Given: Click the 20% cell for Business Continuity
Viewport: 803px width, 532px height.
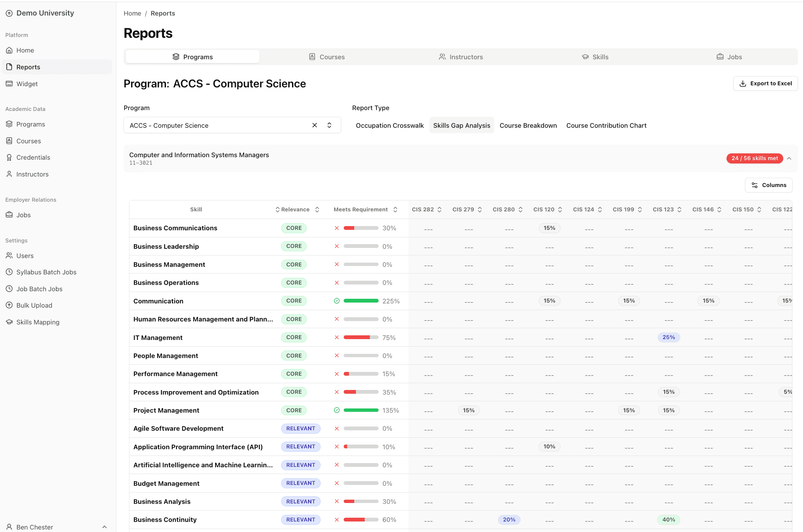Looking at the screenshot, I should 509,520.
